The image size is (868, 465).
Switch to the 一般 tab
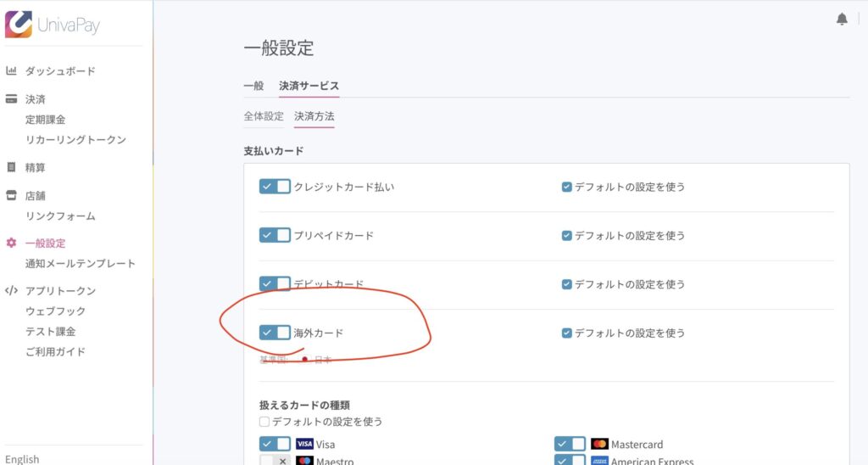click(x=253, y=86)
